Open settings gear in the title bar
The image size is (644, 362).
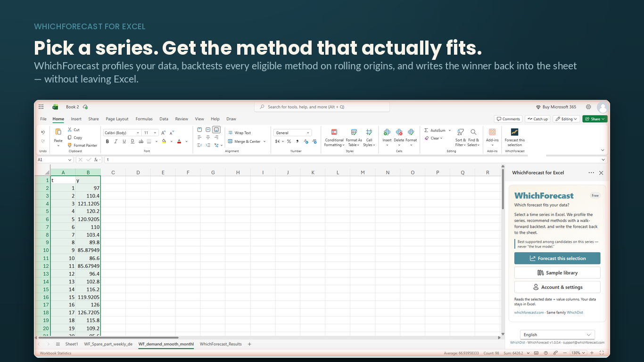point(588,107)
